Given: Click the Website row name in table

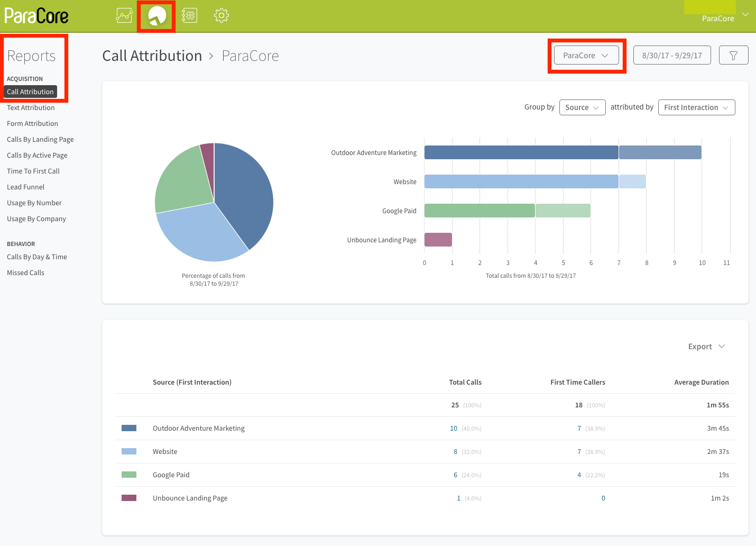Looking at the screenshot, I should pyautogui.click(x=165, y=451).
